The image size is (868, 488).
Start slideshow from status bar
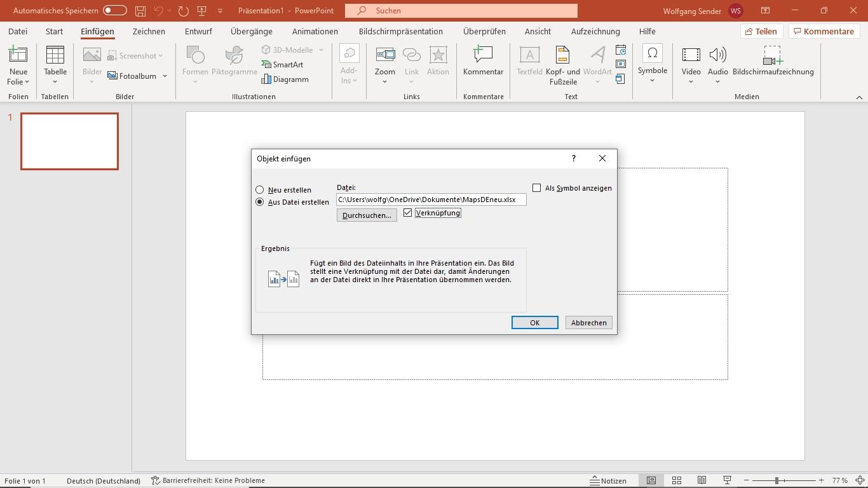727,480
